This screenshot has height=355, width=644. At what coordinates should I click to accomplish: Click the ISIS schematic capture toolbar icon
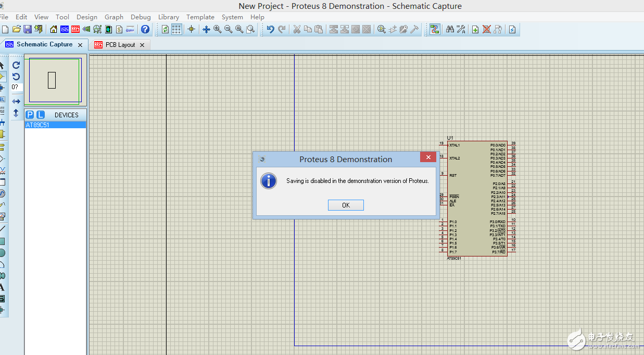[x=65, y=29]
